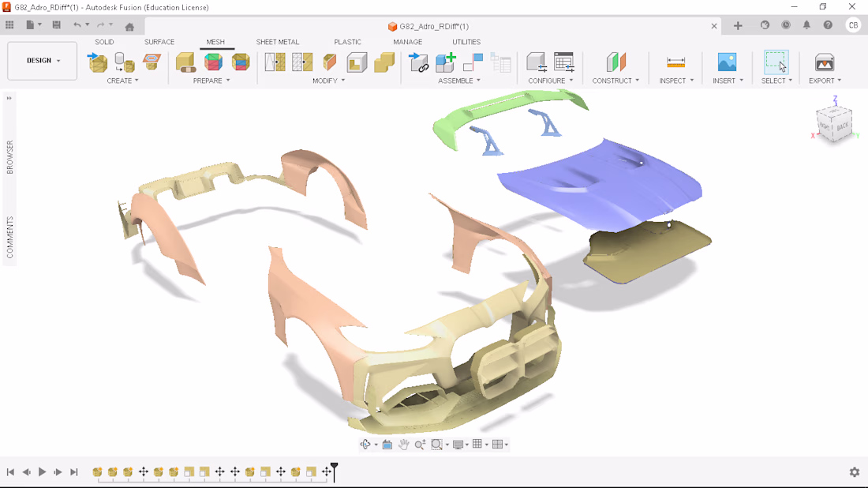Switch to the MANAGE tab

point(407,42)
